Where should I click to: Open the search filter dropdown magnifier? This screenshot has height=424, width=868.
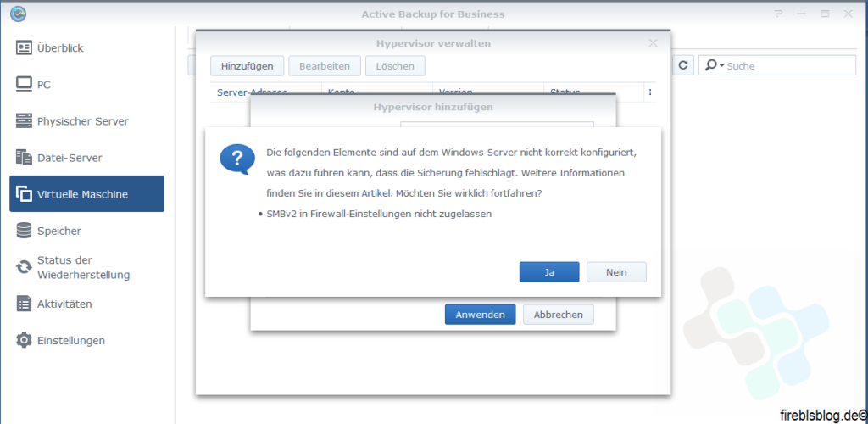coord(714,65)
